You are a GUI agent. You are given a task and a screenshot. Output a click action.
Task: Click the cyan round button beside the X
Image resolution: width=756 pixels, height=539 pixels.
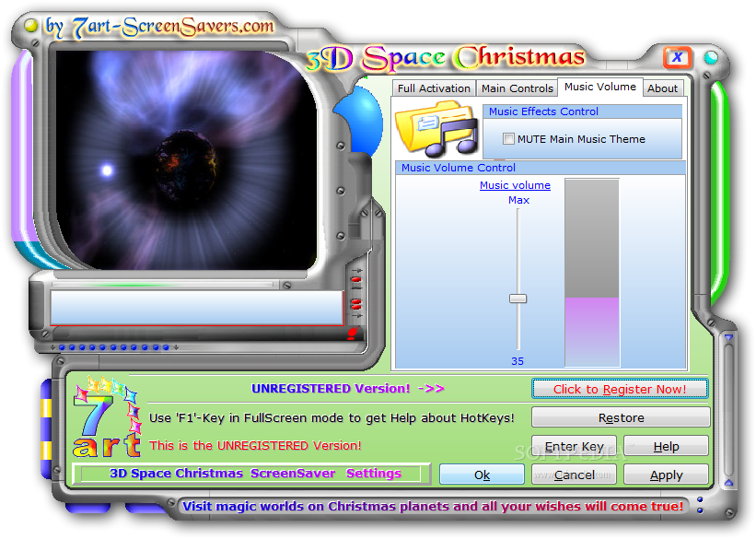point(711,57)
